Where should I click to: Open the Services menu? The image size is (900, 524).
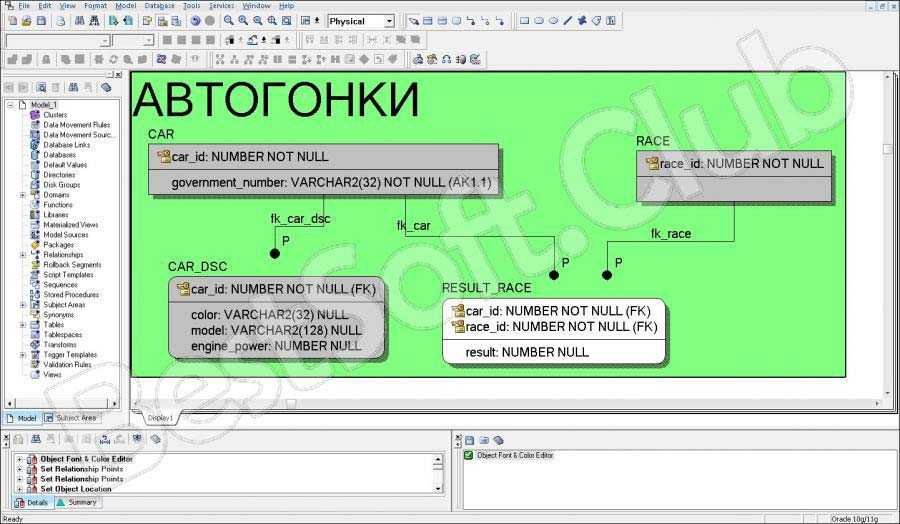coord(222,6)
